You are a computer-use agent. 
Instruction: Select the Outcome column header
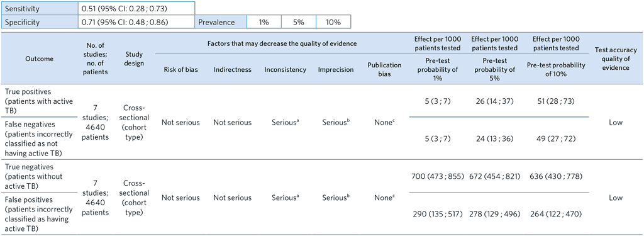coord(40,59)
